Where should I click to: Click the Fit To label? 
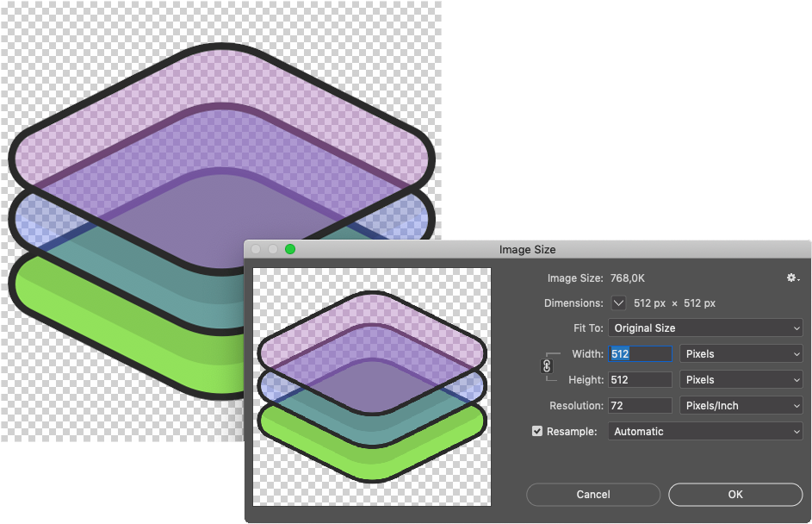click(588, 328)
